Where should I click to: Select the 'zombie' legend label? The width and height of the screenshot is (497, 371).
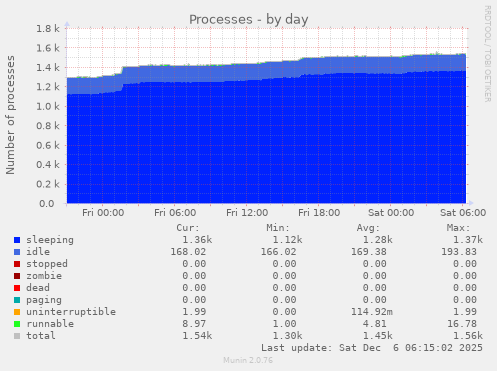[x=44, y=276]
